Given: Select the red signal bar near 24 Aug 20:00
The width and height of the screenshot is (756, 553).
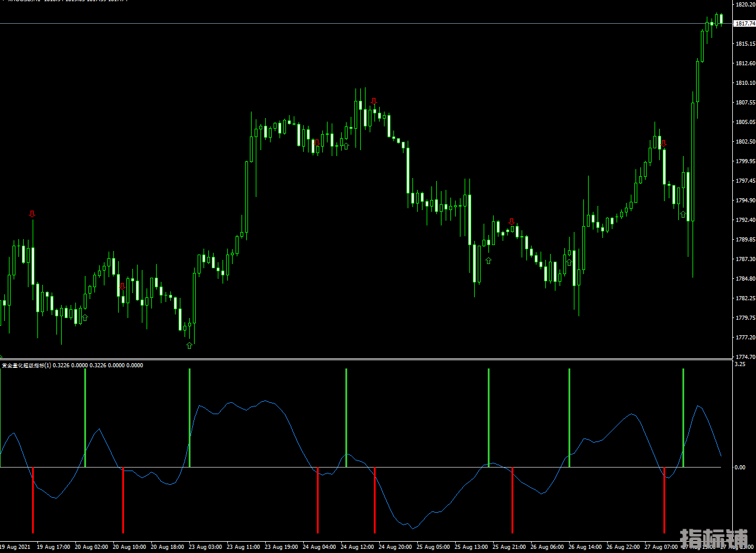Looking at the screenshot, I should [374, 500].
